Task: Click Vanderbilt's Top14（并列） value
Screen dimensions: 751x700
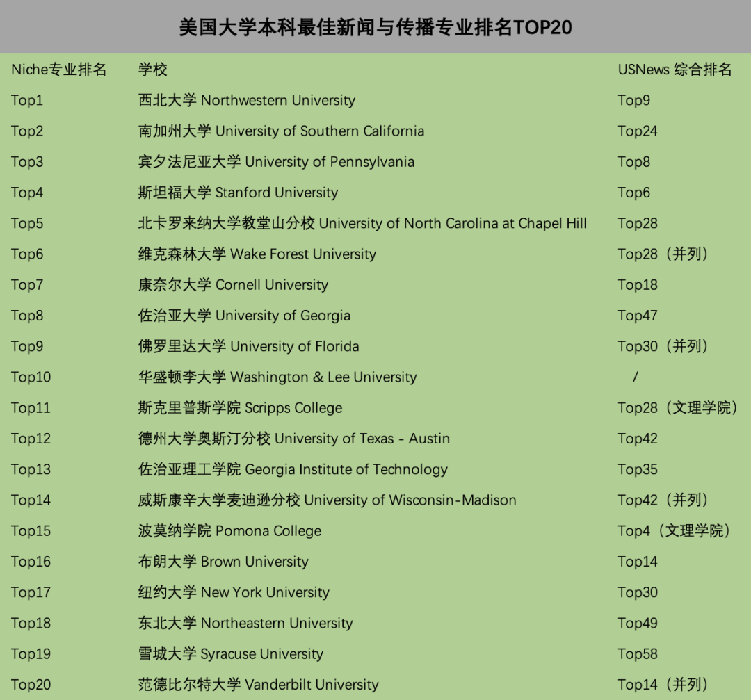Action: [663, 685]
